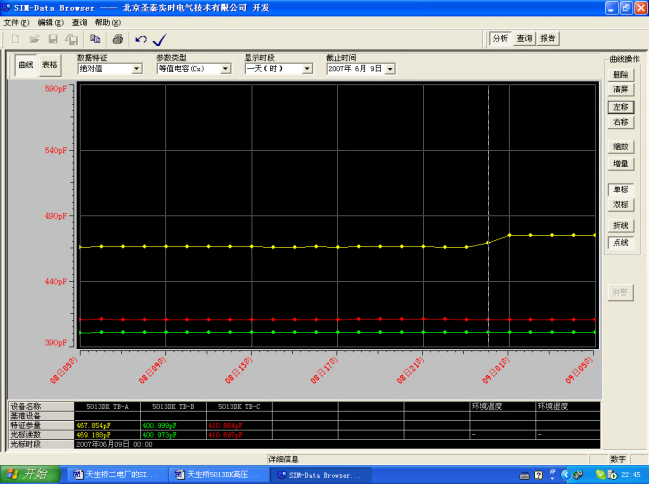Click the yellow curve point where it rises
This screenshot has height=484, width=649.
[x=488, y=243]
